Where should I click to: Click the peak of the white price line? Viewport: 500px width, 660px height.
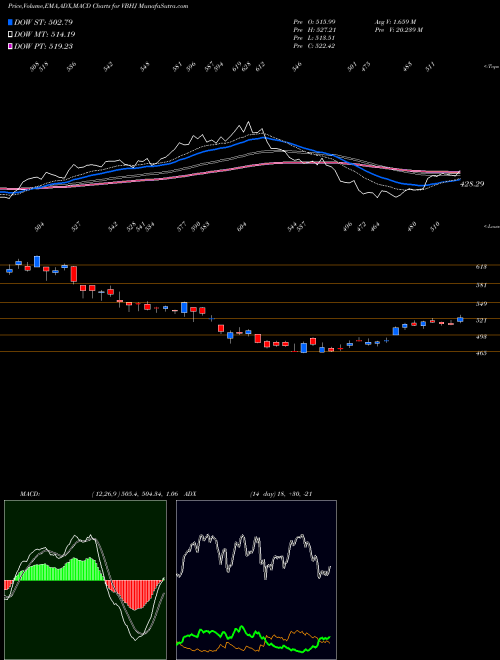pyautogui.click(x=248, y=122)
